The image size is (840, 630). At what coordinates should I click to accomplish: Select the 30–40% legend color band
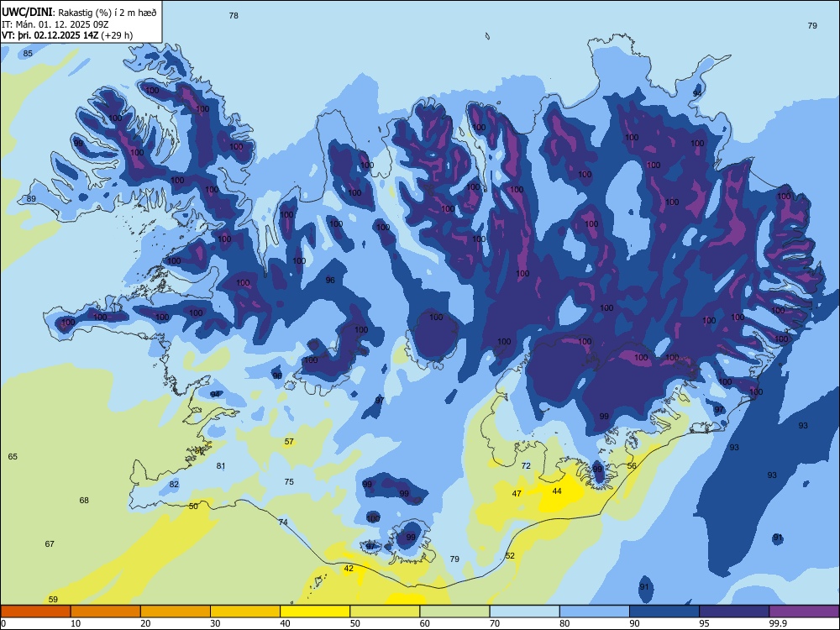point(245,612)
